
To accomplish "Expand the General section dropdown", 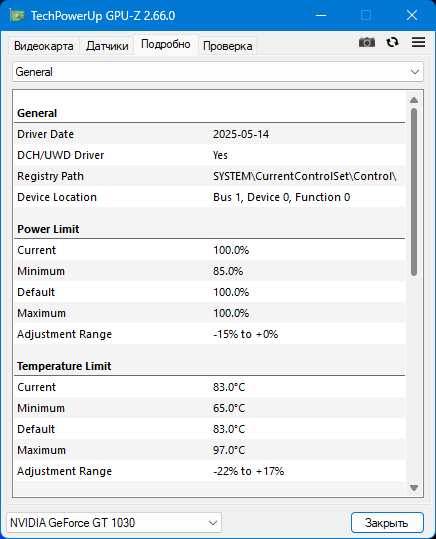I will (218, 72).
